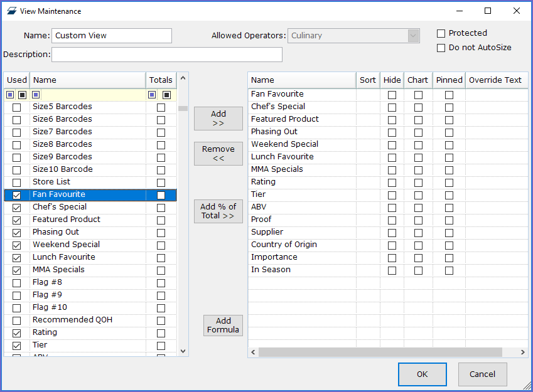
Task: Click the Add Formula button
Action: click(x=223, y=325)
